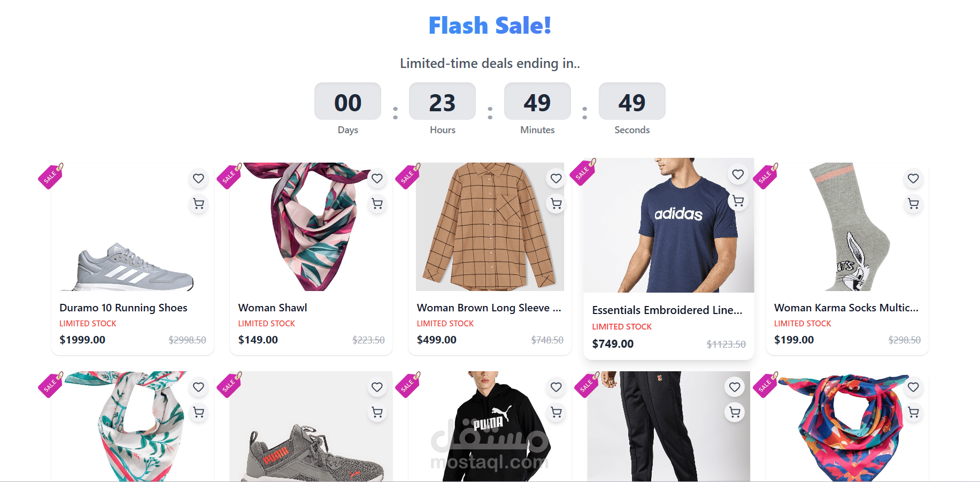
Task: Add adidas Essentials tee to cart
Action: tap(738, 201)
